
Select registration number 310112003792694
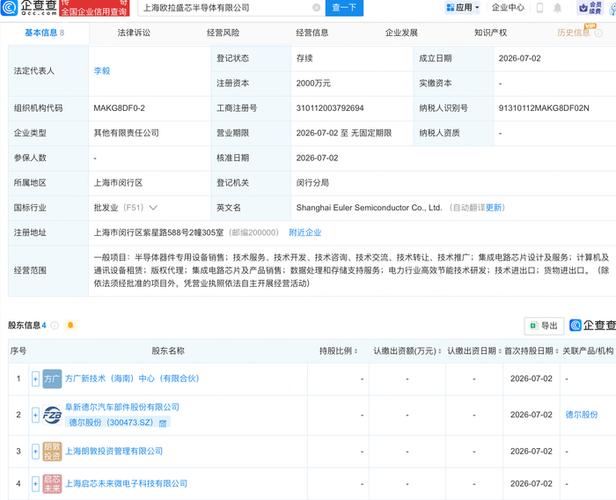pyautogui.click(x=330, y=108)
